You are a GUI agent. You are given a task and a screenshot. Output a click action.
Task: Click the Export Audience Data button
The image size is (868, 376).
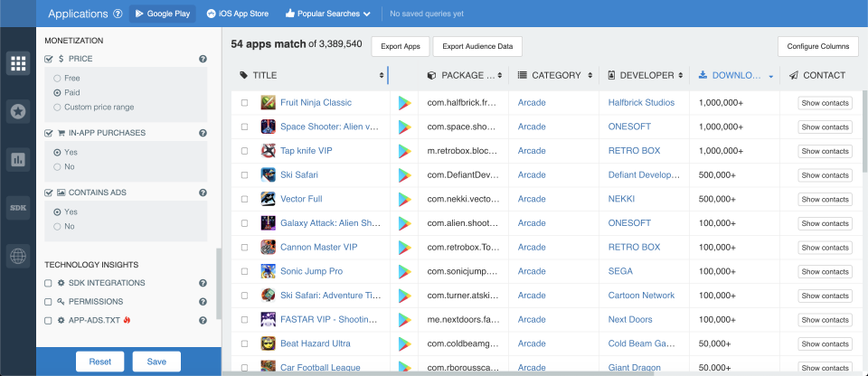(477, 46)
